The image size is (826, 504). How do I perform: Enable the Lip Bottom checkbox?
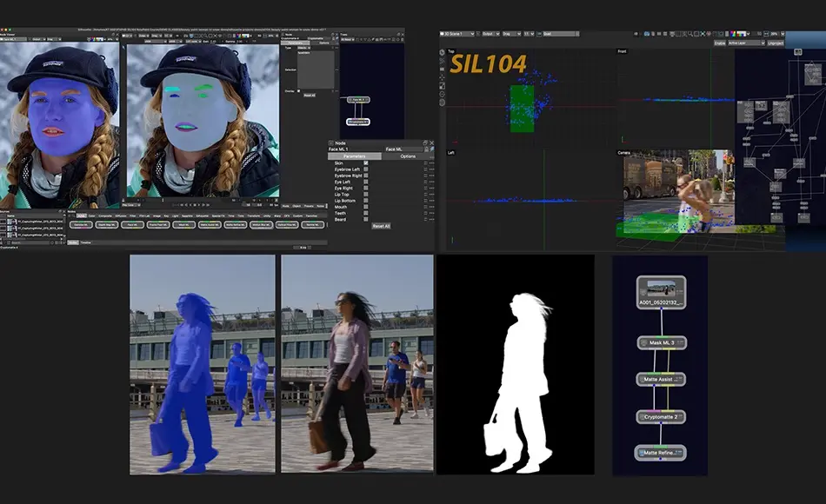point(365,201)
